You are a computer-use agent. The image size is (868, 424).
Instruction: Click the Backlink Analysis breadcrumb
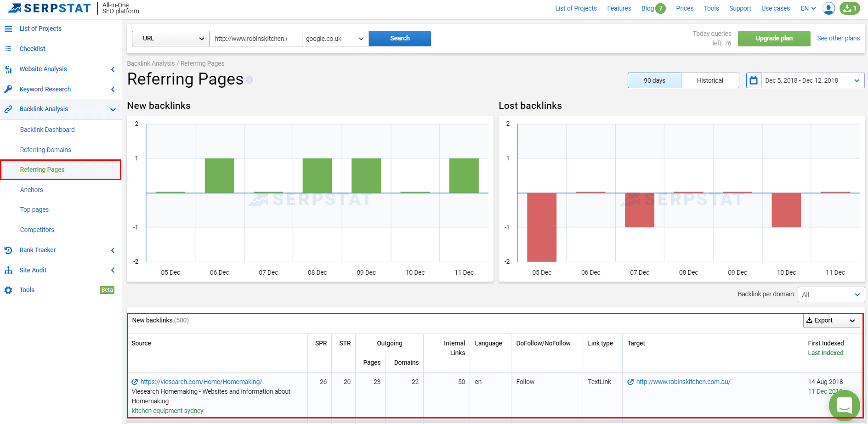151,63
